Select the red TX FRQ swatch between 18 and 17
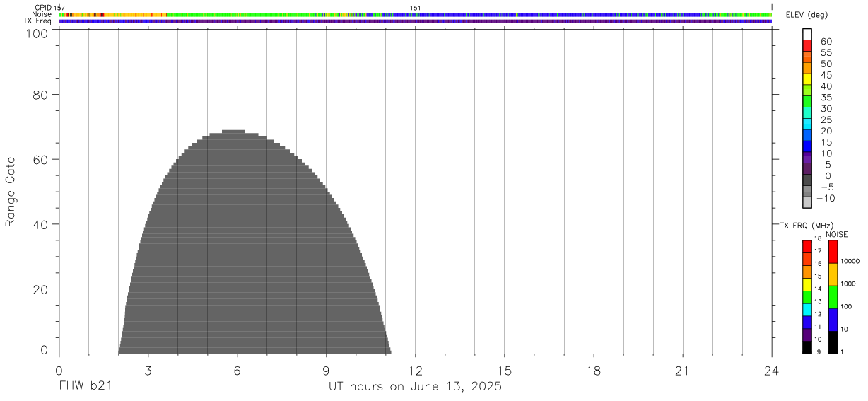868x401 pixels. 807,246
